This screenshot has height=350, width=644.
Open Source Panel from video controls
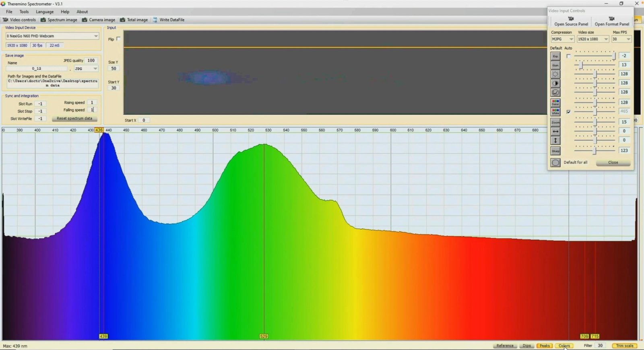coord(571,22)
